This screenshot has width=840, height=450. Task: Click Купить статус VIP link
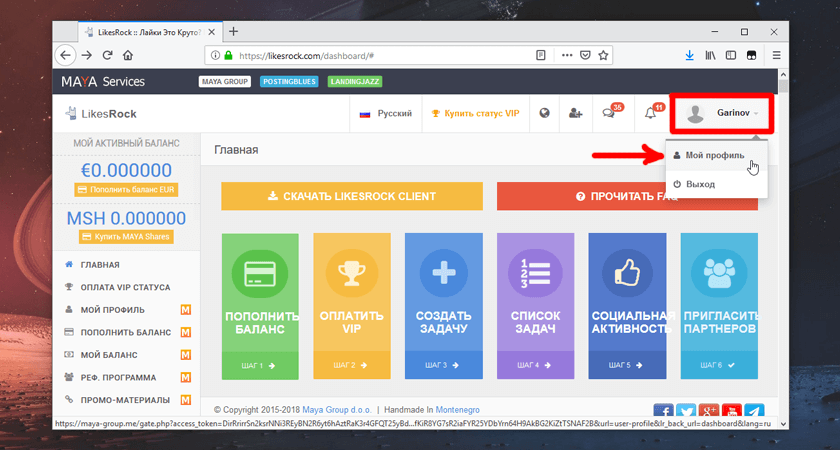(476, 114)
